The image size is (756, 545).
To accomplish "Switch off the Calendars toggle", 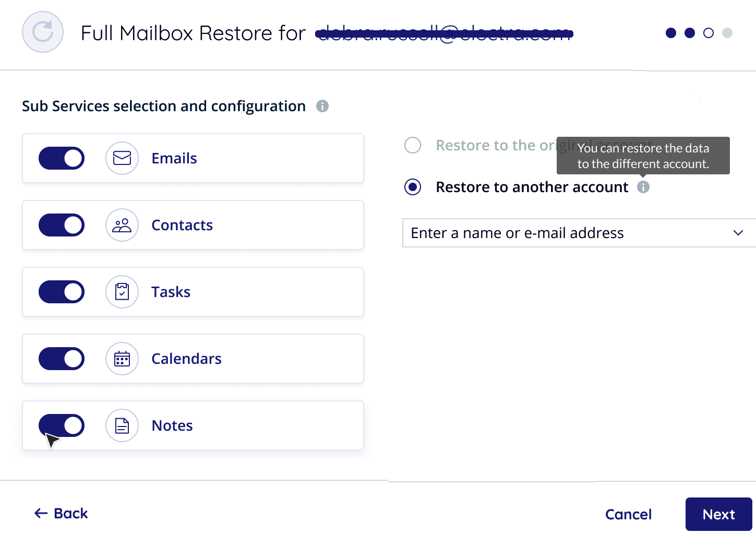I will (62, 359).
